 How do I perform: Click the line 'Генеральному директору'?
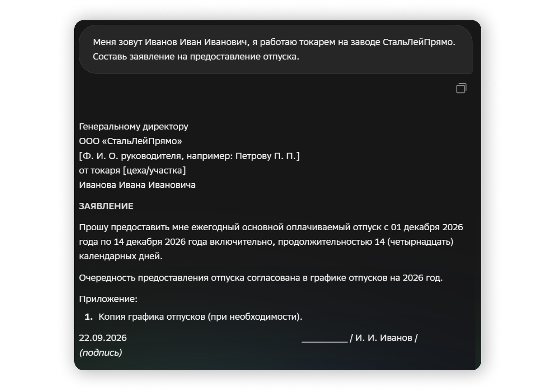[x=134, y=126]
